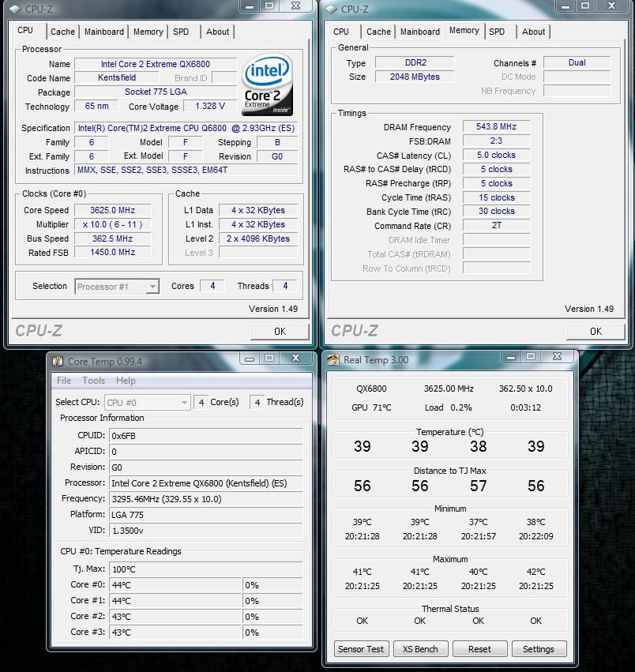Viewport: 635px width, 672px height.
Task: Click OK in left CPU-Z window
Action: (280, 332)
